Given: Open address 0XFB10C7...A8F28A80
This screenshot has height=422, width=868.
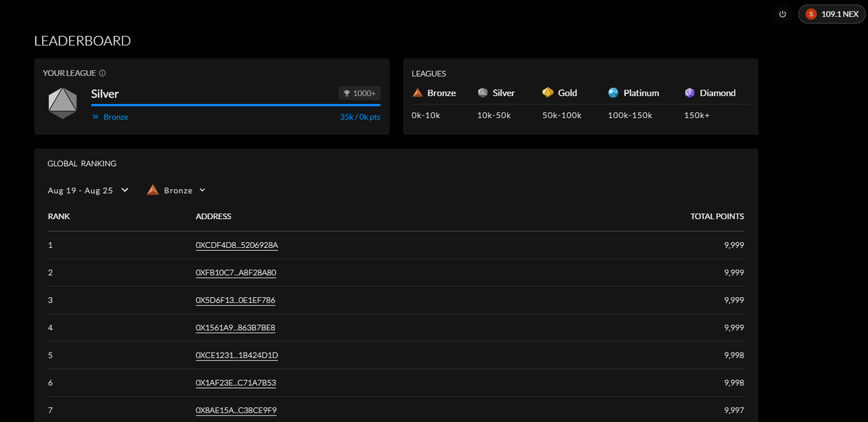Looking at the screenshot, I should click(236, 272).
